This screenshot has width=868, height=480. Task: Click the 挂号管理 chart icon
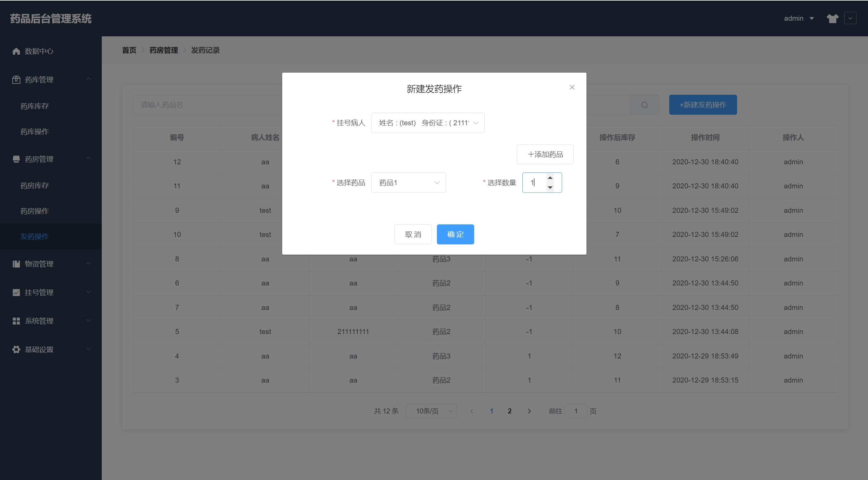(x=16, y=292)
